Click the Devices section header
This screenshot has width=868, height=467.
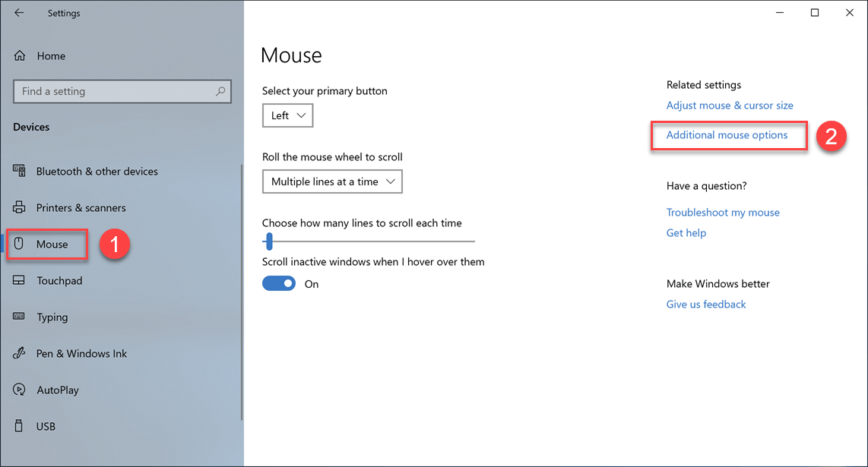coord(31,127)
